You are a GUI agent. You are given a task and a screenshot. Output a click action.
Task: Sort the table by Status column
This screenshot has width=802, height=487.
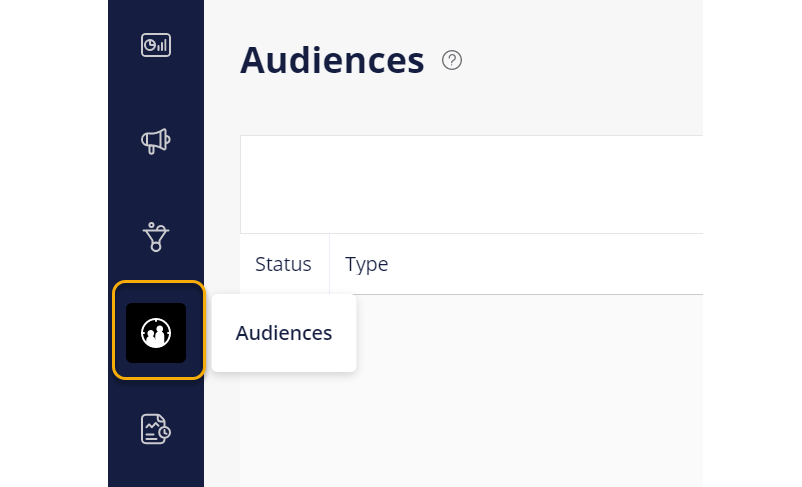[283, 265]
